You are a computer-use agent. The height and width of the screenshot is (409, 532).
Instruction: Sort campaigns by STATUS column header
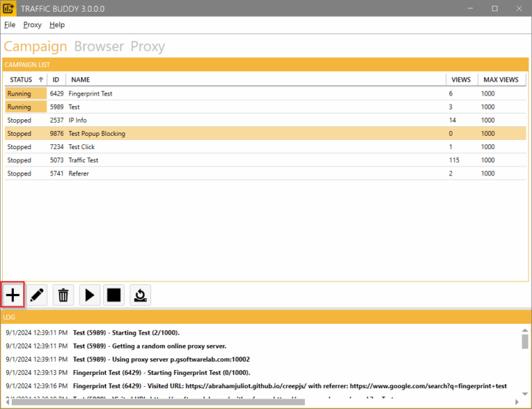(x=21, y=80)
